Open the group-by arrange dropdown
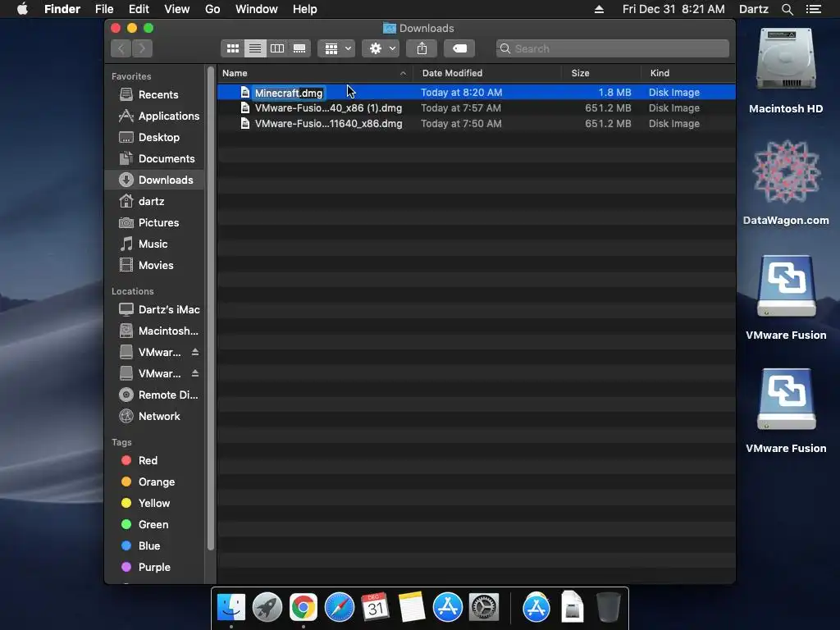Image resolution: width=840 pixels, height=630 pixels. click(336, 48)
